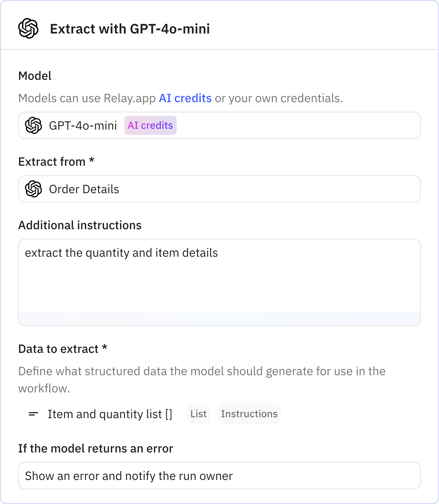Click the Order Details label
The image size is (439, 504).
pyautogui.click(x=84, y=189)
